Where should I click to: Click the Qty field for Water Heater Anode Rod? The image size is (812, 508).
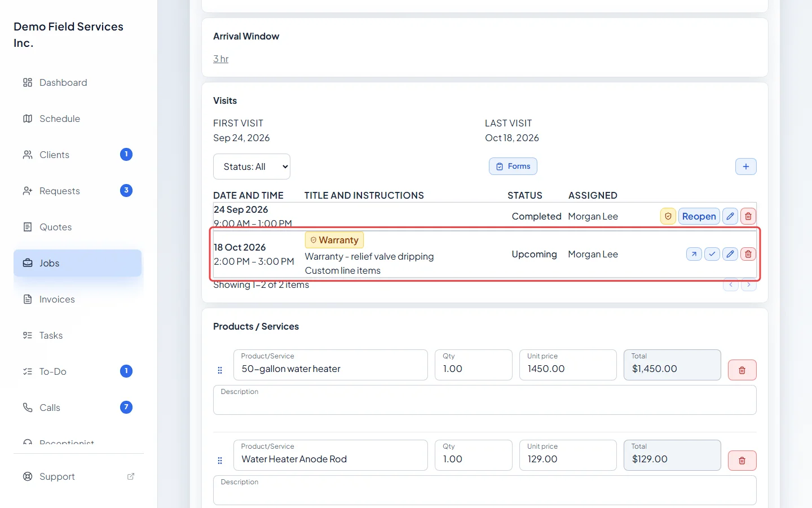474,455
